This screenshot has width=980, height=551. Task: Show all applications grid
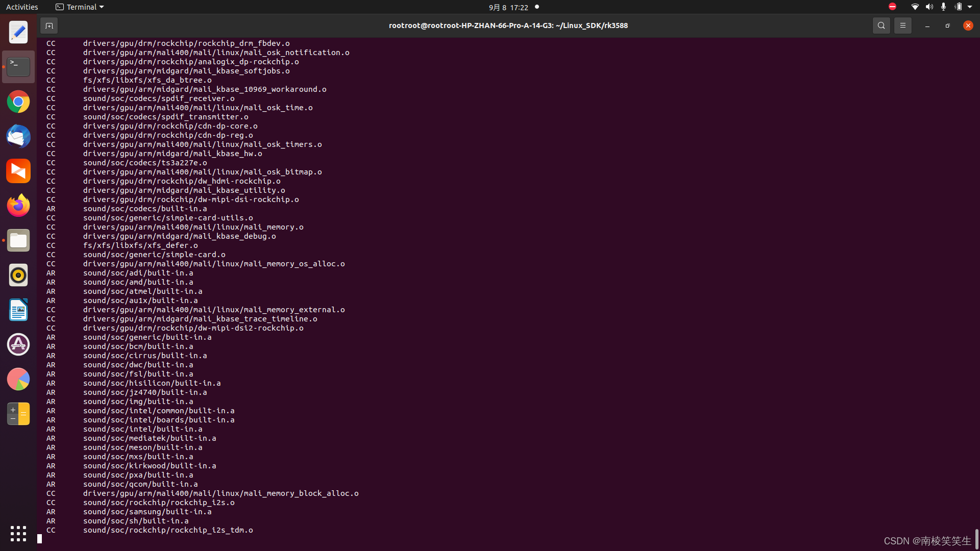(x=18, y=534)
